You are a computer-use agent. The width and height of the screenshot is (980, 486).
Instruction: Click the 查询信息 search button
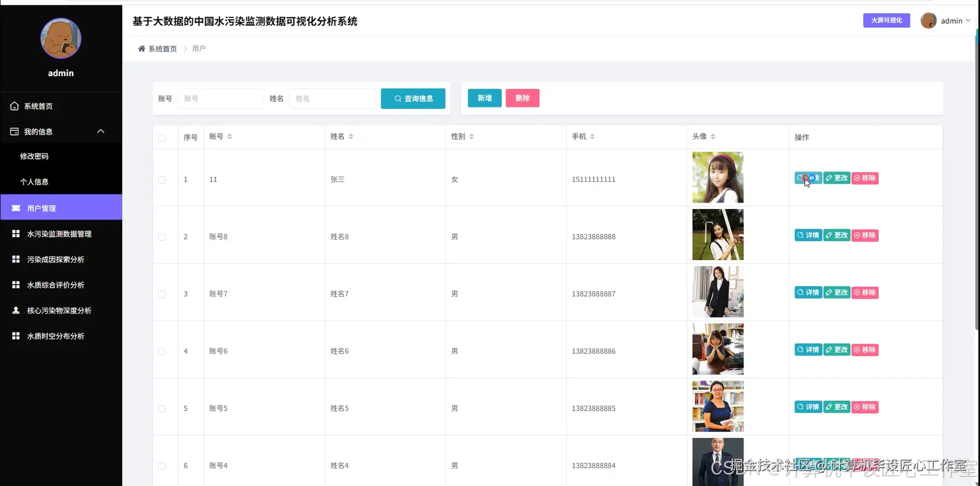(413, 98)
